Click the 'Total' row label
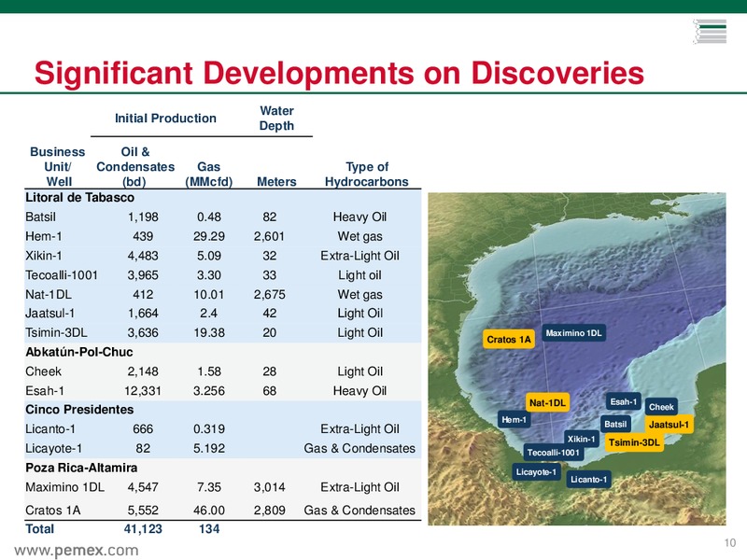The height and width of the screenshot is (560, 747). coord(39,529)
